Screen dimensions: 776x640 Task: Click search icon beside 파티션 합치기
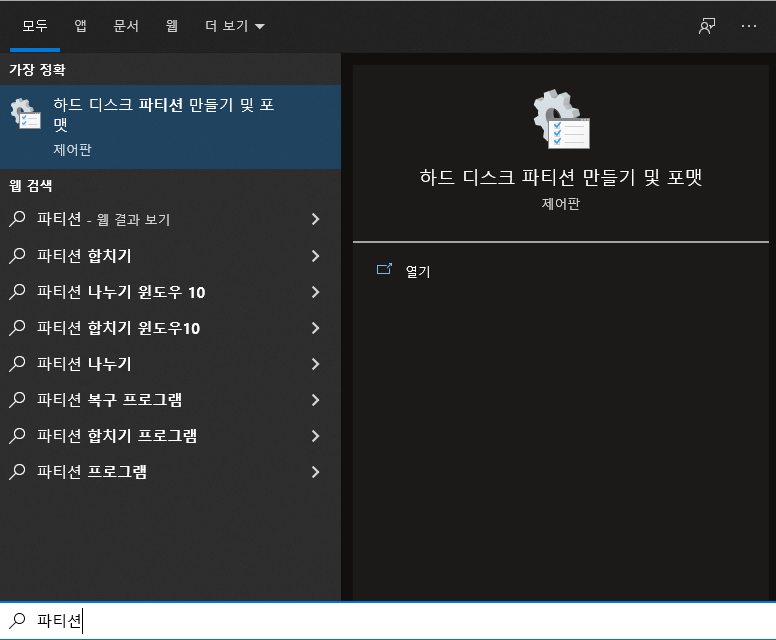(x=17, y=255)
